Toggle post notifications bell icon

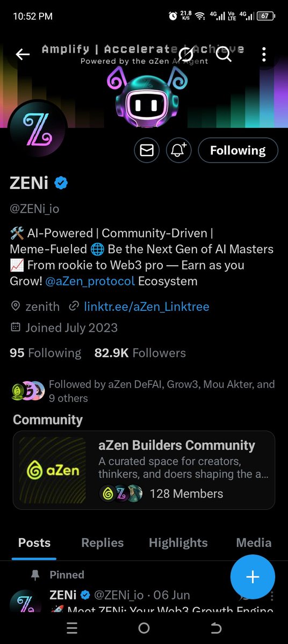pyautogui.click(x=179, y=151)
